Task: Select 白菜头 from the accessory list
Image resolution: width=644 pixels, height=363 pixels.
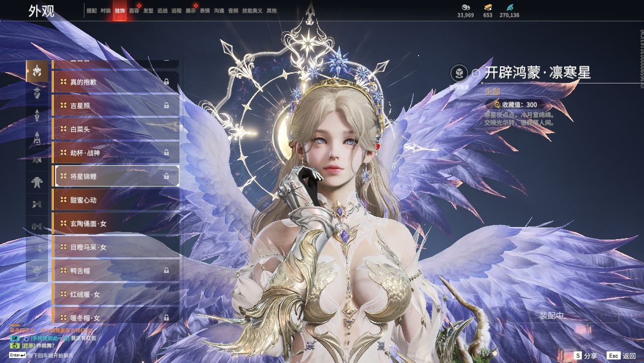Action: [x=116, y=129]
